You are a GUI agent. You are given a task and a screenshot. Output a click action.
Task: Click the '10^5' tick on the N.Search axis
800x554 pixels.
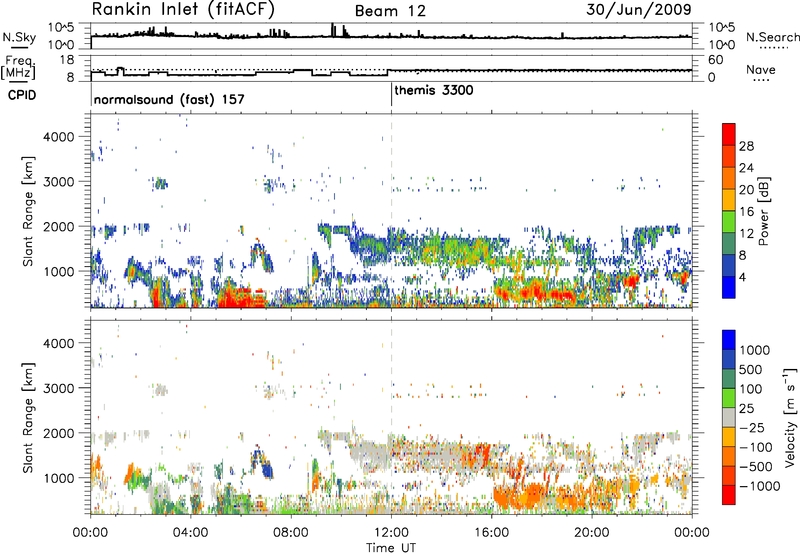722,27
